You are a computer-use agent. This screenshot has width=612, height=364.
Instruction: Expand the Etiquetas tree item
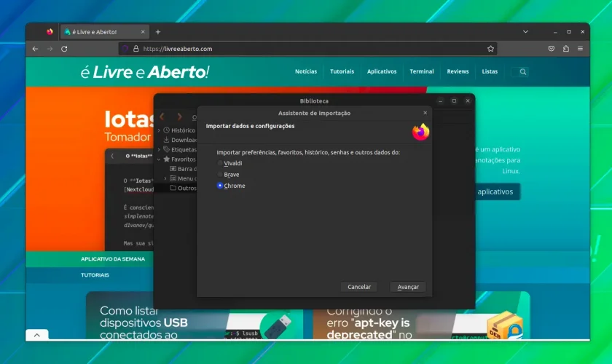click(159, 149)
